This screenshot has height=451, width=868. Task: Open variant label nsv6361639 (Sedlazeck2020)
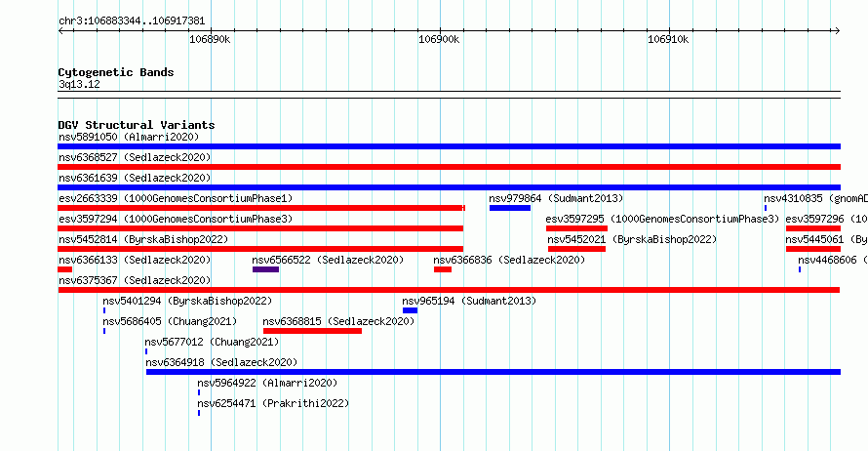tap(135, 178)
